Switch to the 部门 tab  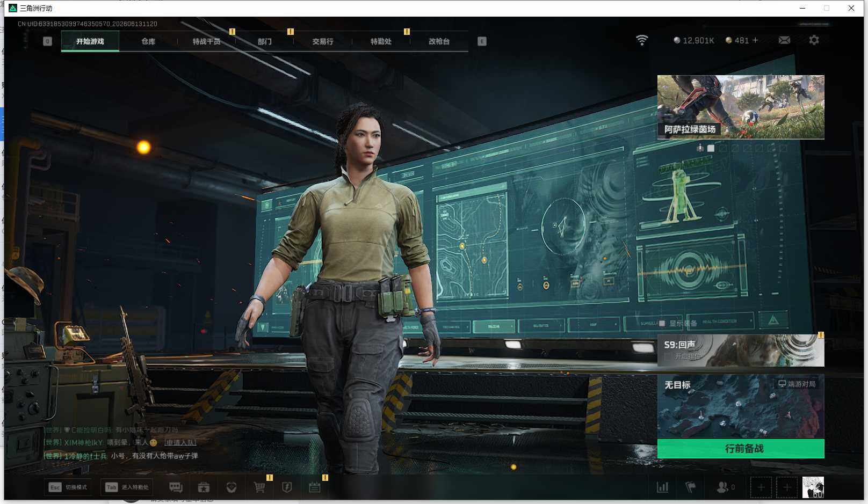point(265,41)
